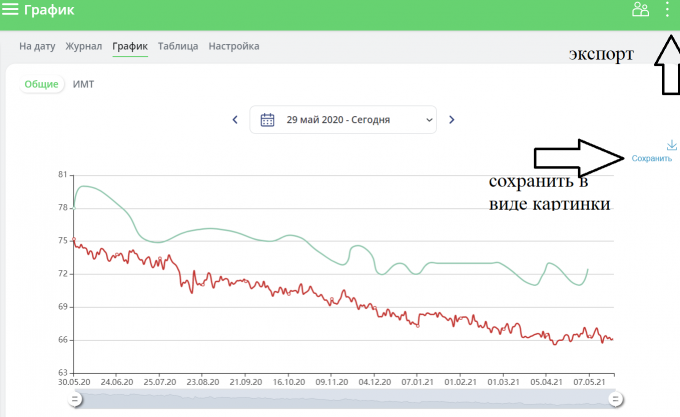The width and height of the screenshot is (680, 417).
Task: Click the Сохранить link to save chart
Action: click(x=652, y=159)
